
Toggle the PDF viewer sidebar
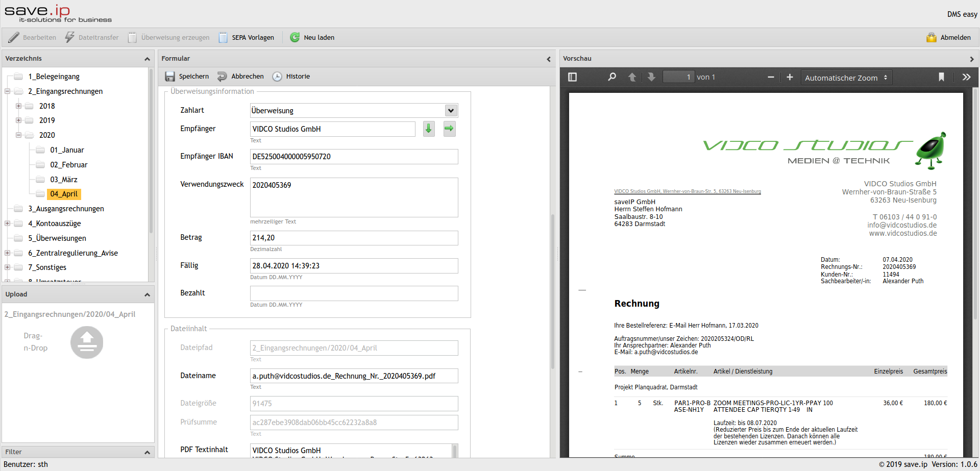pyautogui.click(x=572, y=77)
